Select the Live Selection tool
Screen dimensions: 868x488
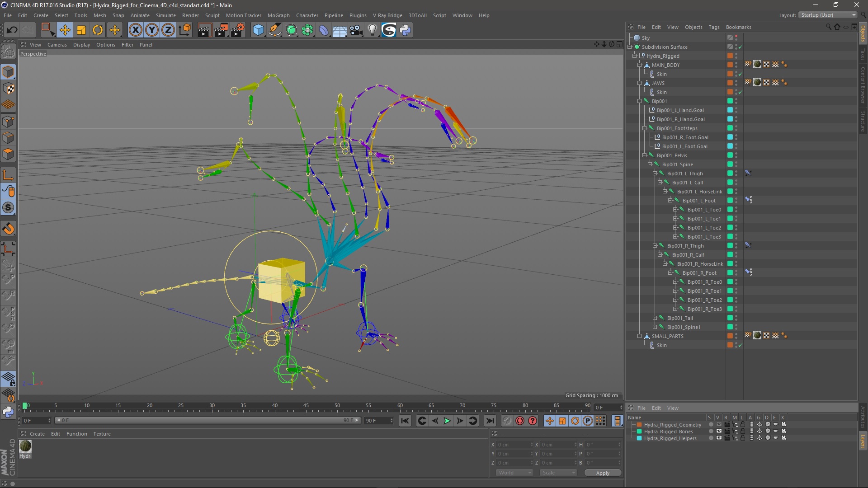pos(48,30)
